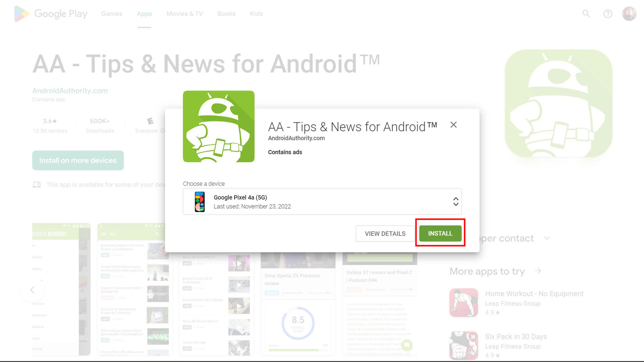Viewport: 644px width, 362px height.
Task: Select Google Pixel 4a device option
Action: (x=322, y=201)
